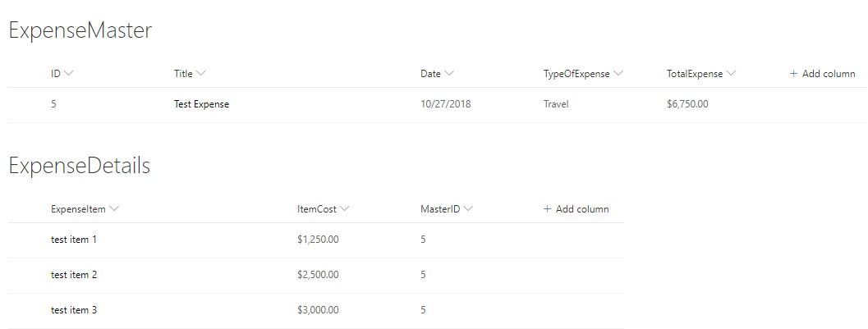
Task: Click the $2,500.00 ItemCost cell
Action: click(318, 275)
